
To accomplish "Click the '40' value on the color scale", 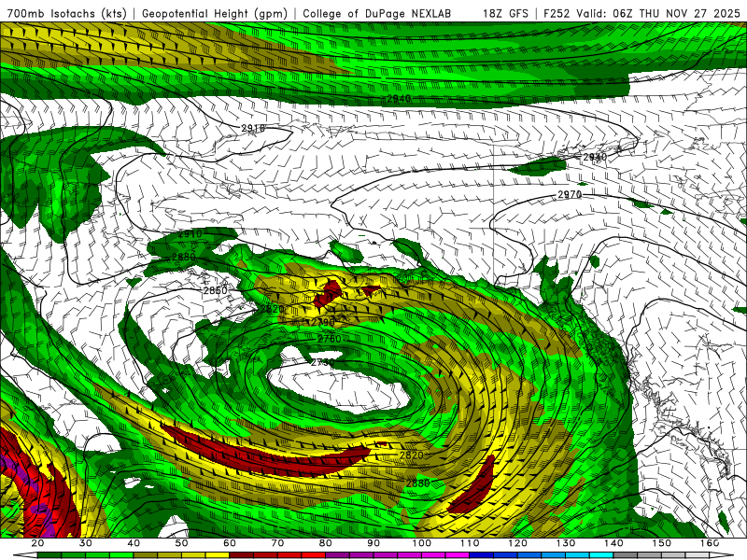I will (x=134, y=543).
